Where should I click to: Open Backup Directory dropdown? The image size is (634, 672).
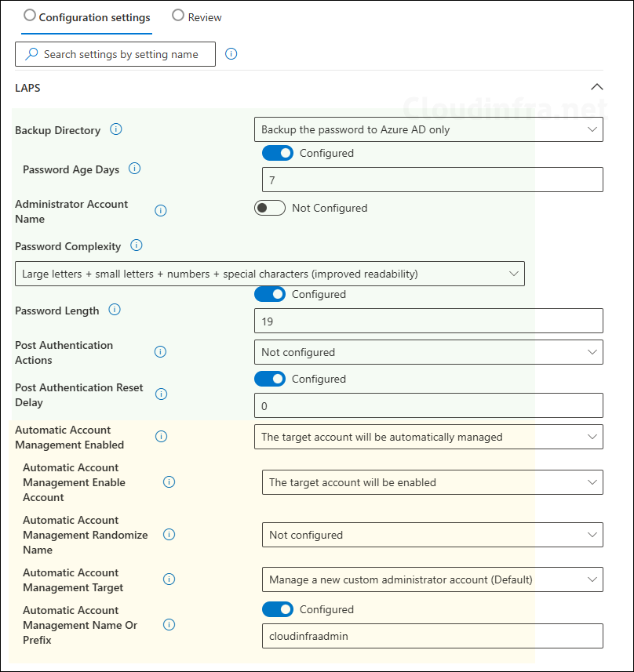pos(428,129)
